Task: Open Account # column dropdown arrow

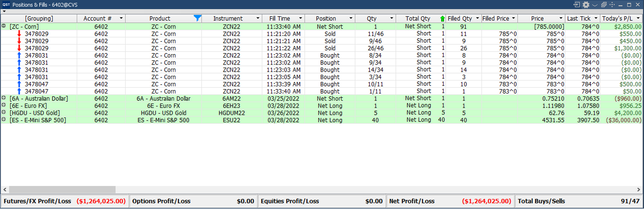Action: pyautogui.click(x=121, y=19)
